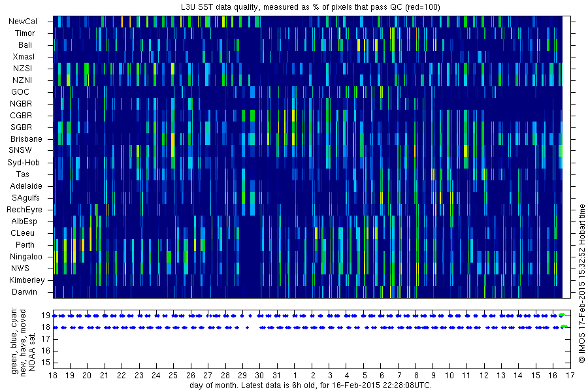
Task: Click the day 29 label on the x-axis
Action: click(242, 376)
